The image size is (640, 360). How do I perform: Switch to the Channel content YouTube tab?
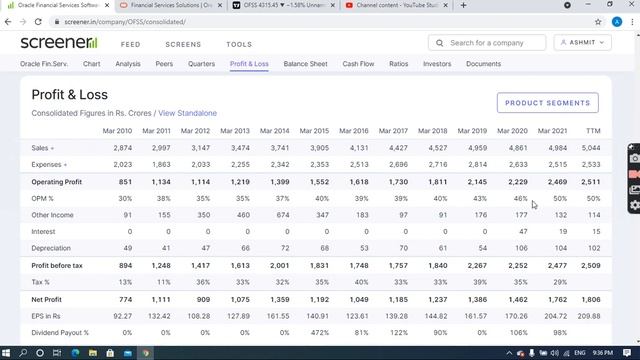[396, 5]
